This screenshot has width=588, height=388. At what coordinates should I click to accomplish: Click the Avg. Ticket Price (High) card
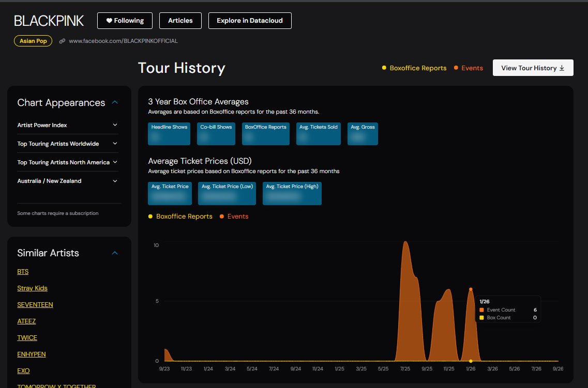292,193
